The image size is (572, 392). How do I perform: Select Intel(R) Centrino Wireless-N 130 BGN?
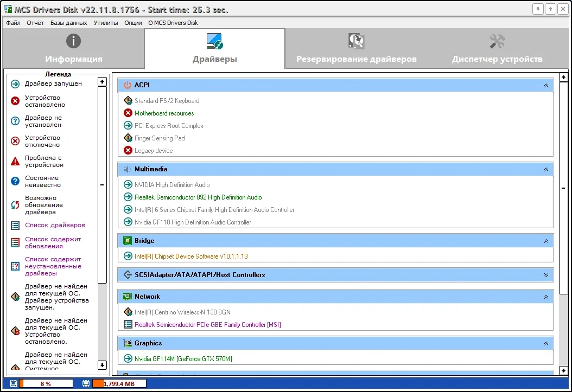[x=182, y=312]
